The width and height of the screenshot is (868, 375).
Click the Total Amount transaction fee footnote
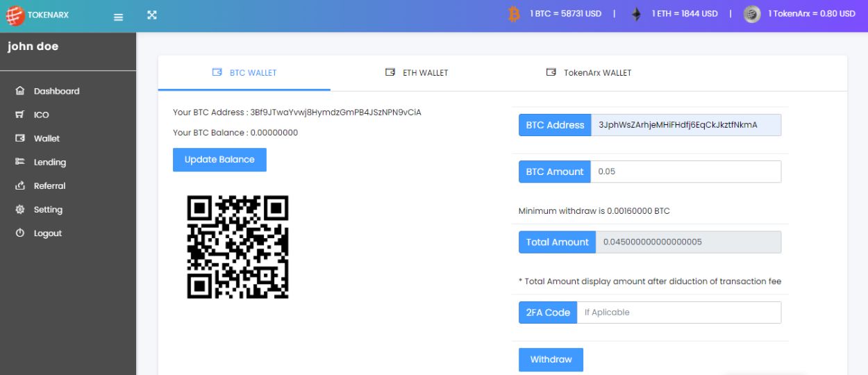tap(650, 281)
